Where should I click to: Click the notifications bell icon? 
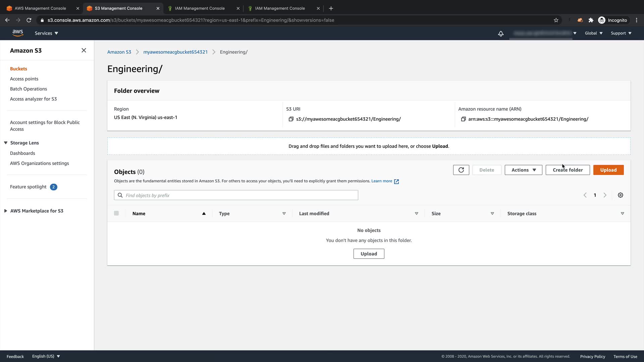coord(500,34)
